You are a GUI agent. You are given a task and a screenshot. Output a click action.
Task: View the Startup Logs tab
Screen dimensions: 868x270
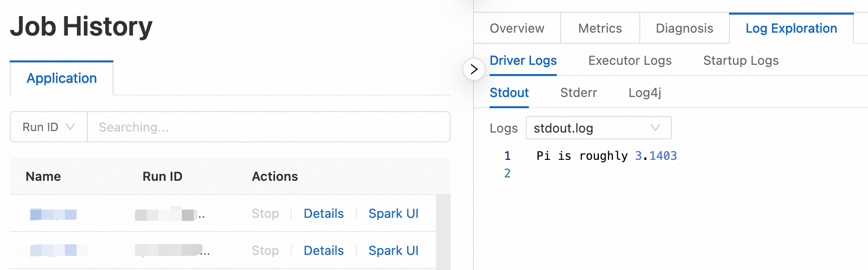click(x=740, y=60)
